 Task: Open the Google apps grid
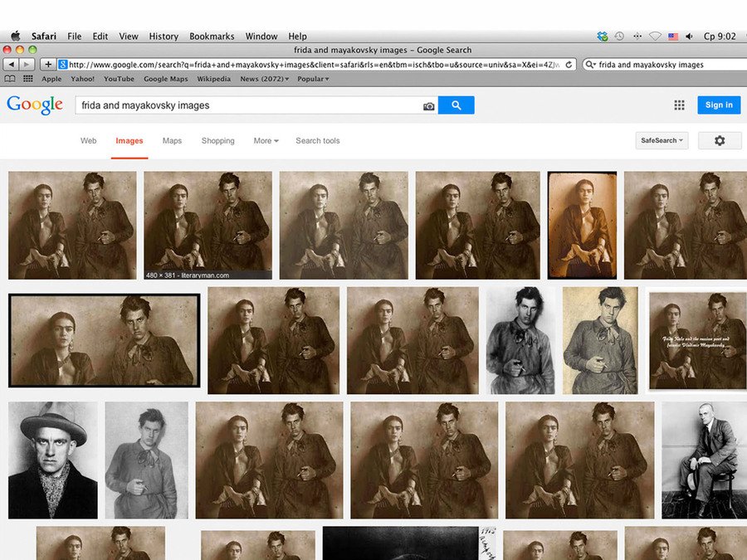679,105
